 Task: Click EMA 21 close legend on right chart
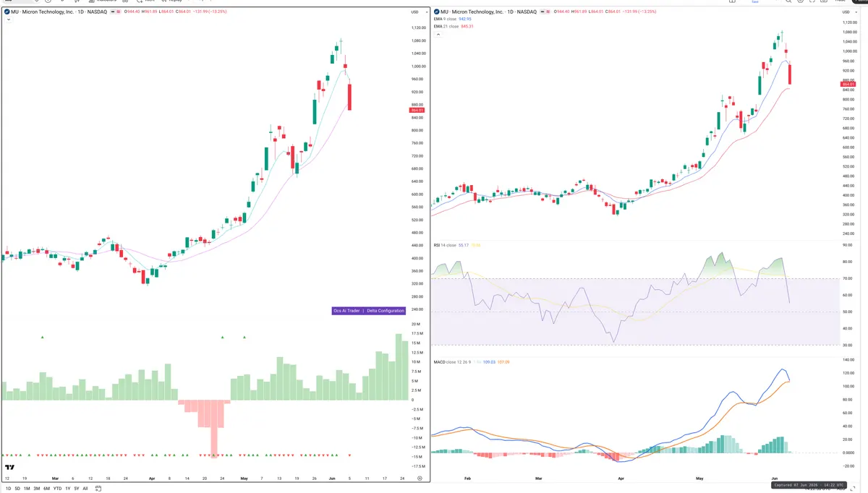[446, 26]
